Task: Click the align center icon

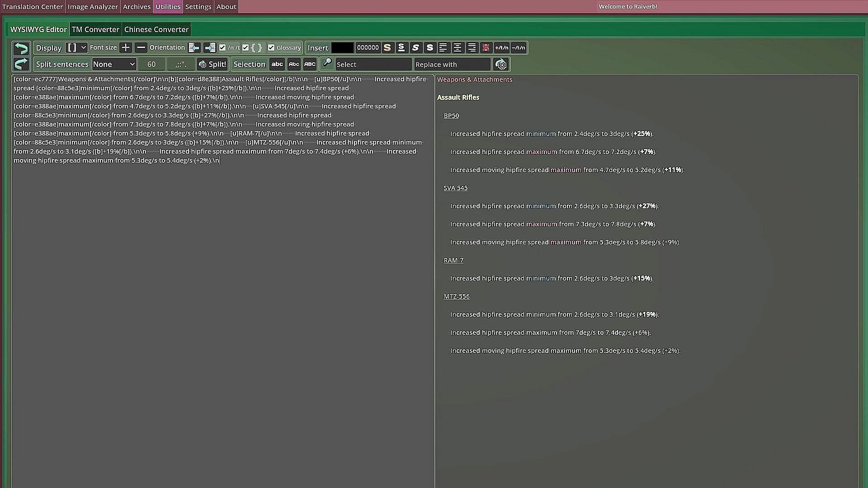Action: (458, 47)
